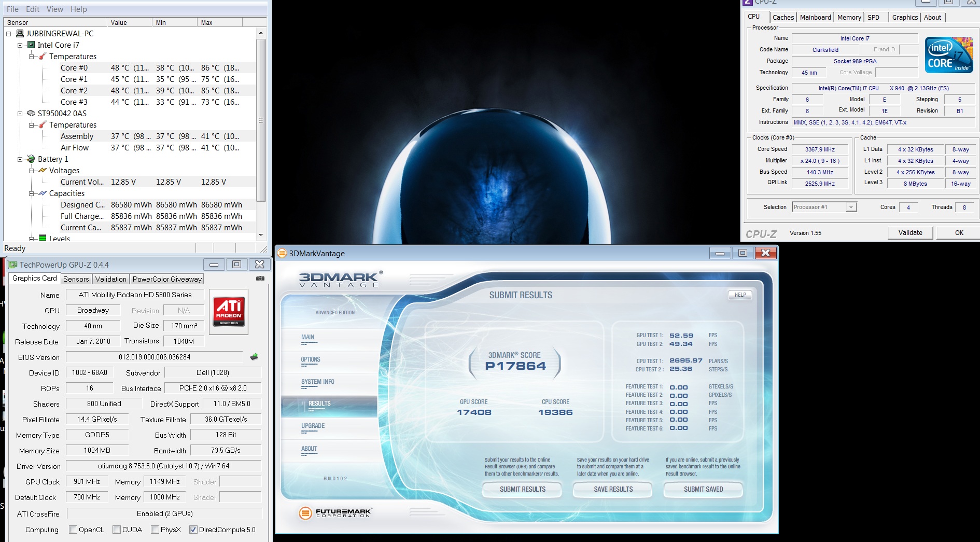Click the 3DMarkVantage title bar icon

(x=282, y=253)
